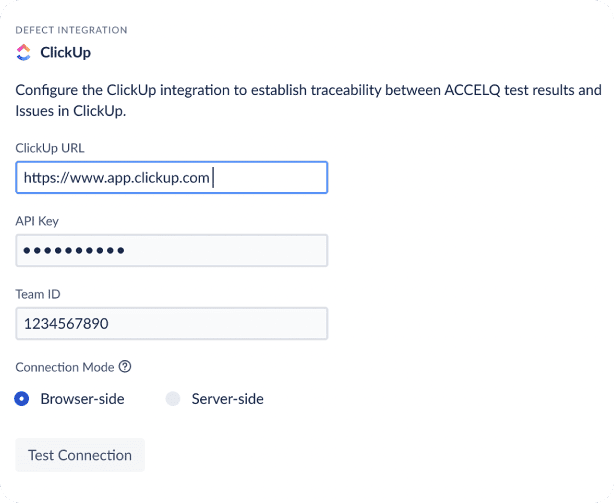Choose the Server-side radio button

point(172,399)
